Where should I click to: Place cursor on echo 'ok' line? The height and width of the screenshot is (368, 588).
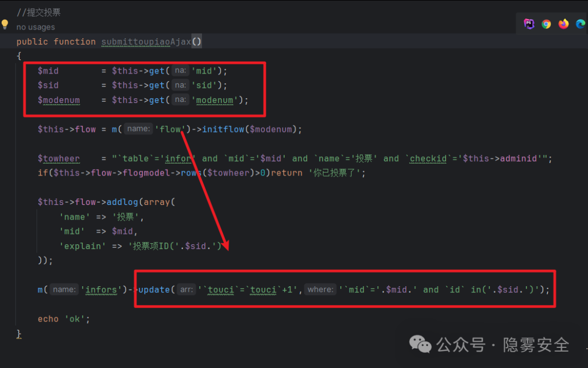click(x=63, y=319)
